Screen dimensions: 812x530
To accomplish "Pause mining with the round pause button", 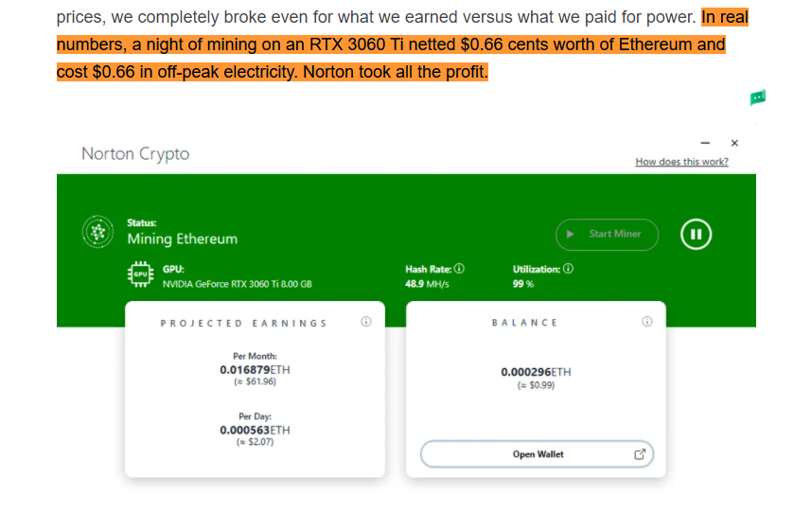I will point(696,234).
